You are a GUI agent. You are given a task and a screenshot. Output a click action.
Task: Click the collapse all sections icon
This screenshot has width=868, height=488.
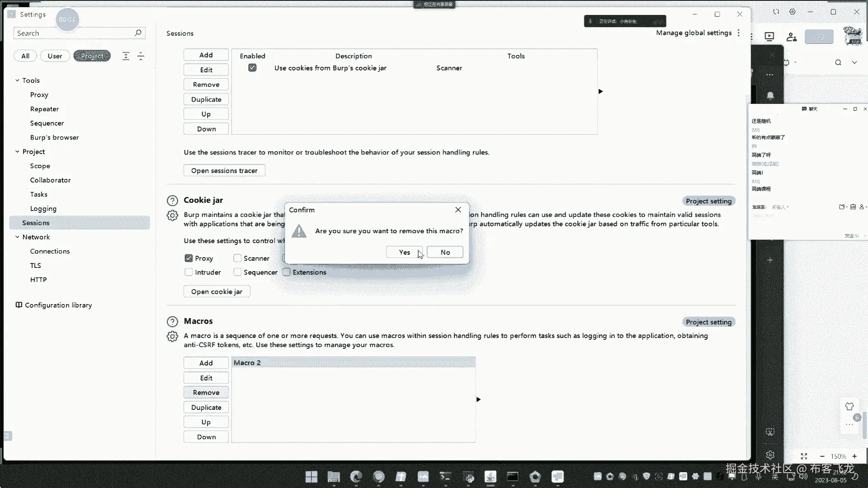point(141,56)
